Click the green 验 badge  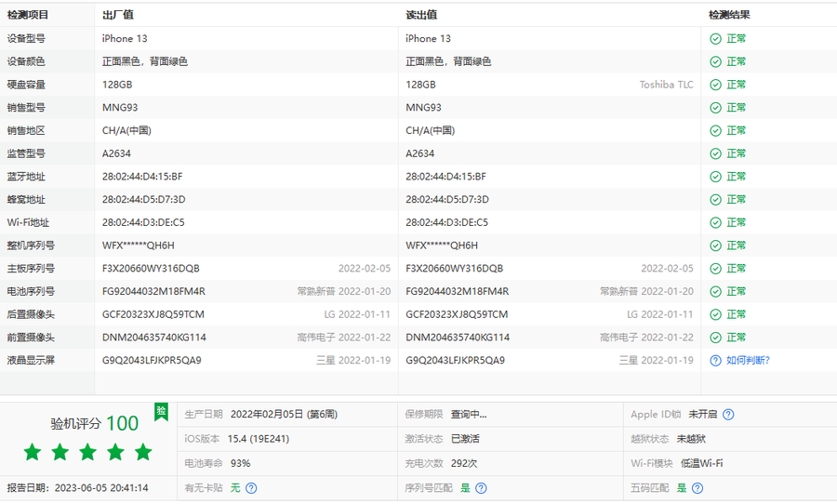pyautogui.click(x=161, y=410)
